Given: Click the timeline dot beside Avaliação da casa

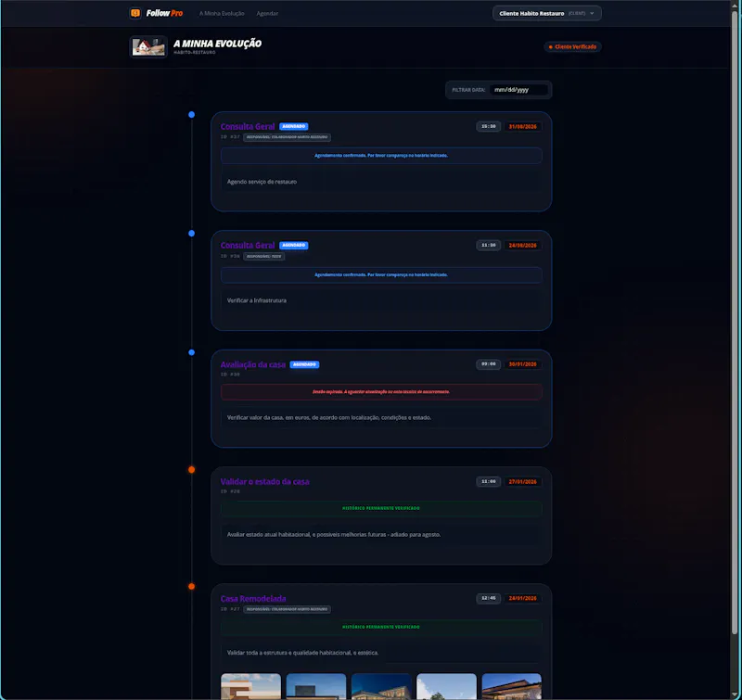Looking at the screenshot, I should point(191,352).
